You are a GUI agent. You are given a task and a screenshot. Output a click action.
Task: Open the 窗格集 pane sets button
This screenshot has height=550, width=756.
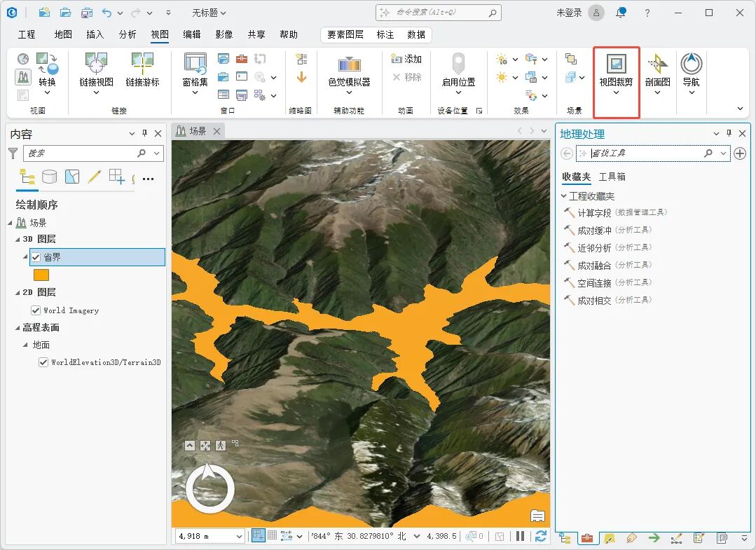(x=195, y=72)
